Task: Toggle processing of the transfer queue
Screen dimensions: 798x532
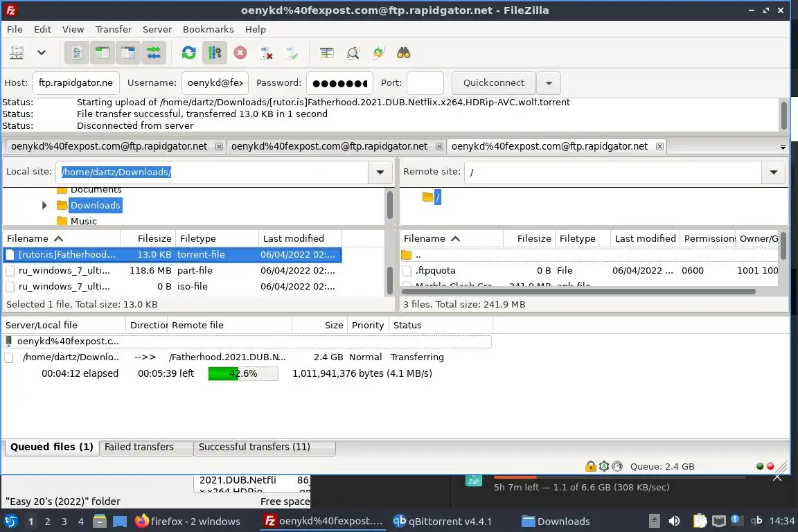Action: click(x=214, y=53)
